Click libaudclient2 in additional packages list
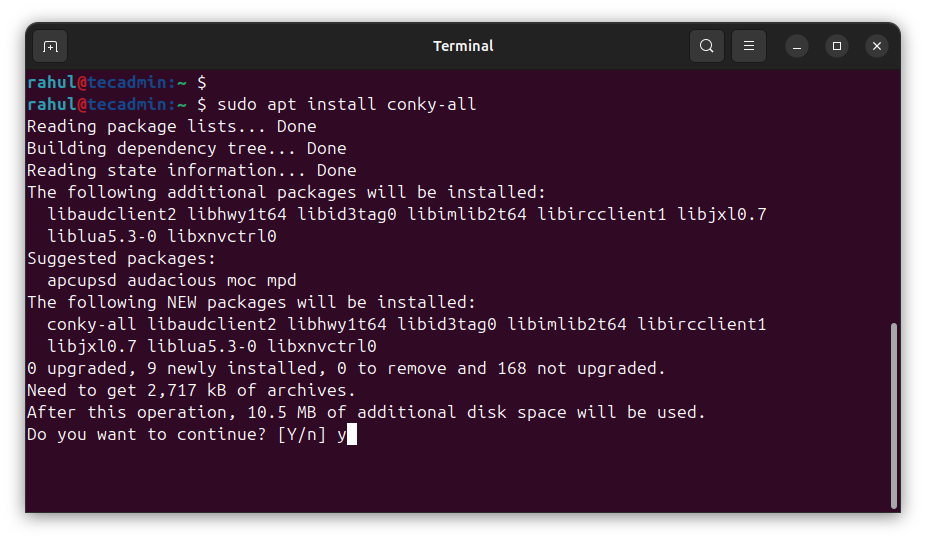 (111, 214)
